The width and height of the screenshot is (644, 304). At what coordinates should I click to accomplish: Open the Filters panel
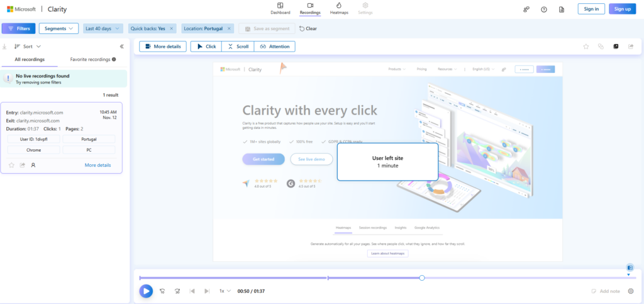pos(18,28)
